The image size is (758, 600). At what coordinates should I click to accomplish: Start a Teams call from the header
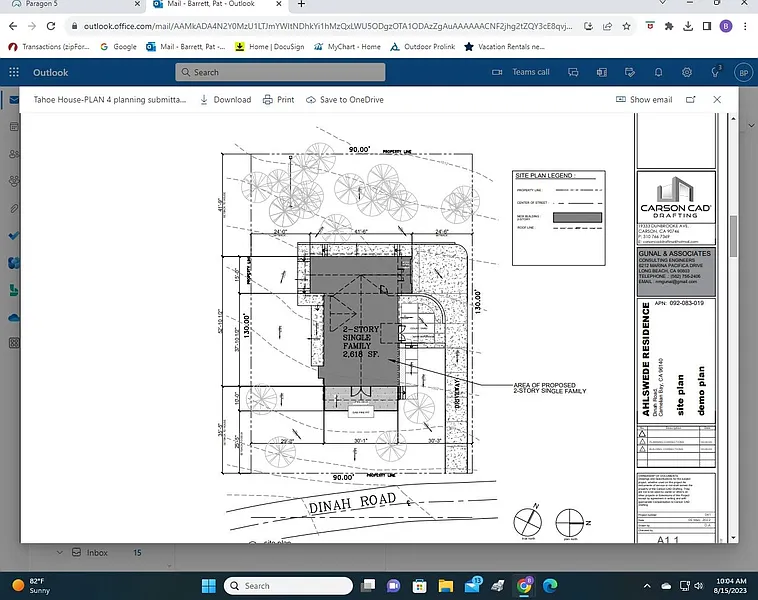[521, 72]
